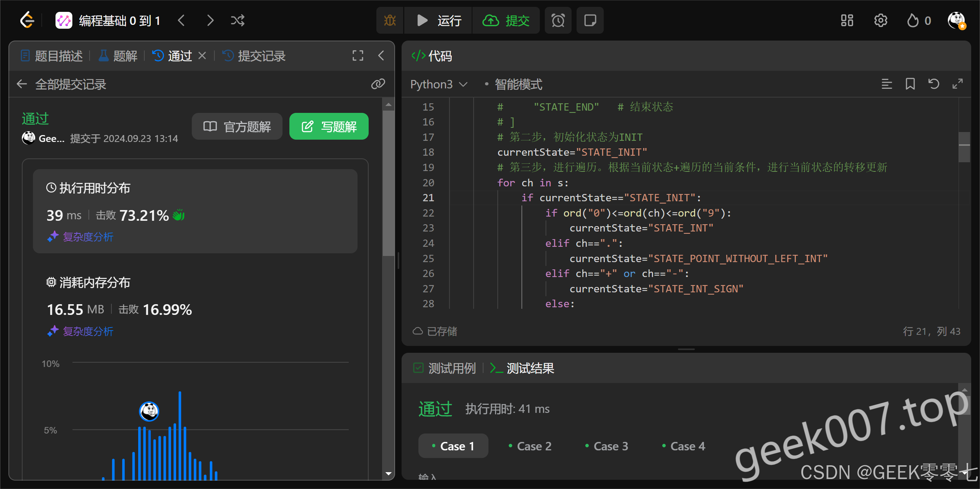The height and width of the screenshot is (489, 980).
Task: Collapse the left panel with chevron
Action: [381, 56]
